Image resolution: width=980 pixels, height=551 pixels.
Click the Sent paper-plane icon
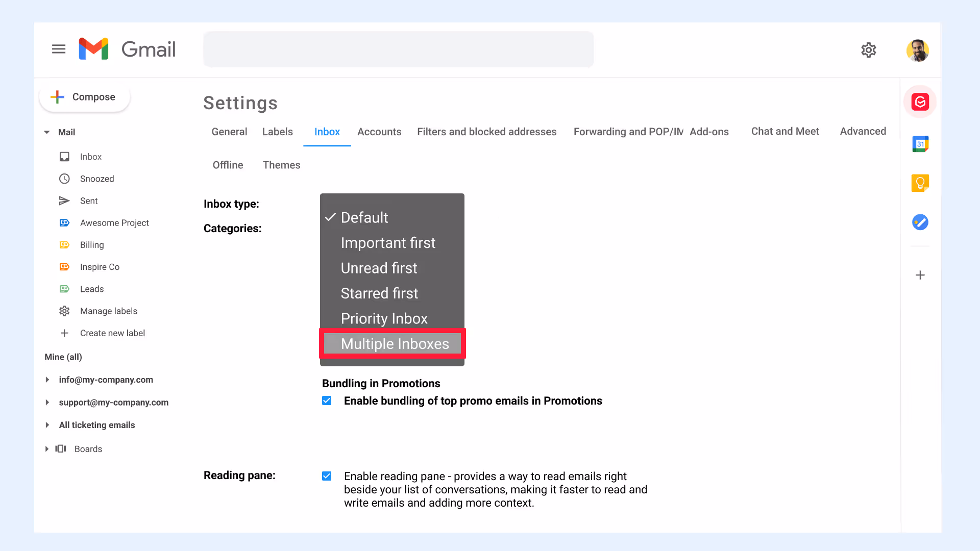click(64, 201)
